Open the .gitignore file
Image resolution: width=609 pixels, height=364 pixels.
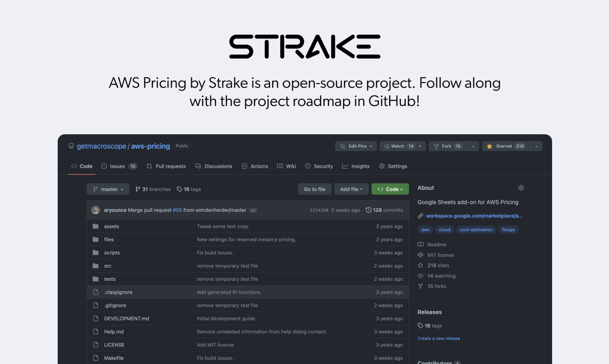click(115, 305)
